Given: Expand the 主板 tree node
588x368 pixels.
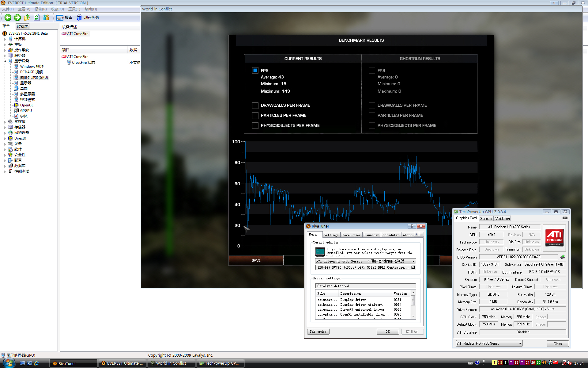Looking at the screenshot, I should coord(5,44).
